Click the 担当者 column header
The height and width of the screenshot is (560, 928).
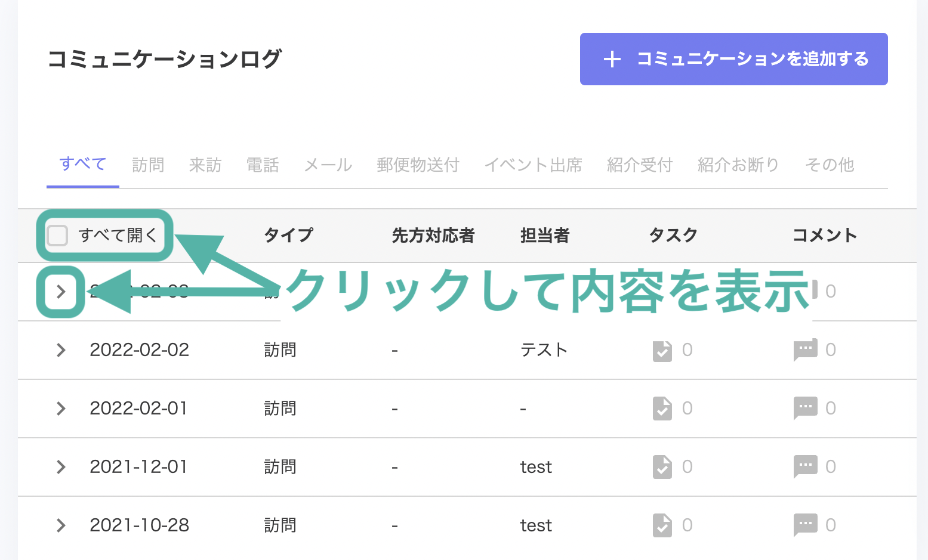545,236
